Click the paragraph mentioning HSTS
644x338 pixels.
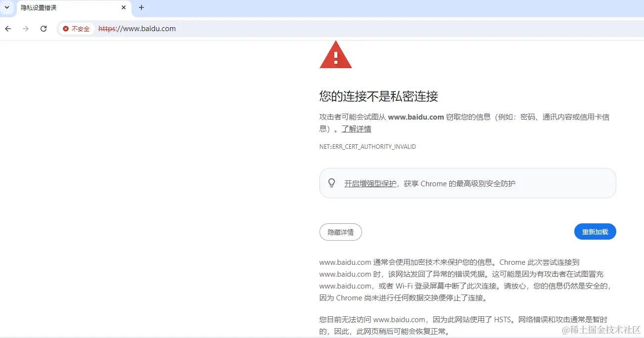(463, 326)
